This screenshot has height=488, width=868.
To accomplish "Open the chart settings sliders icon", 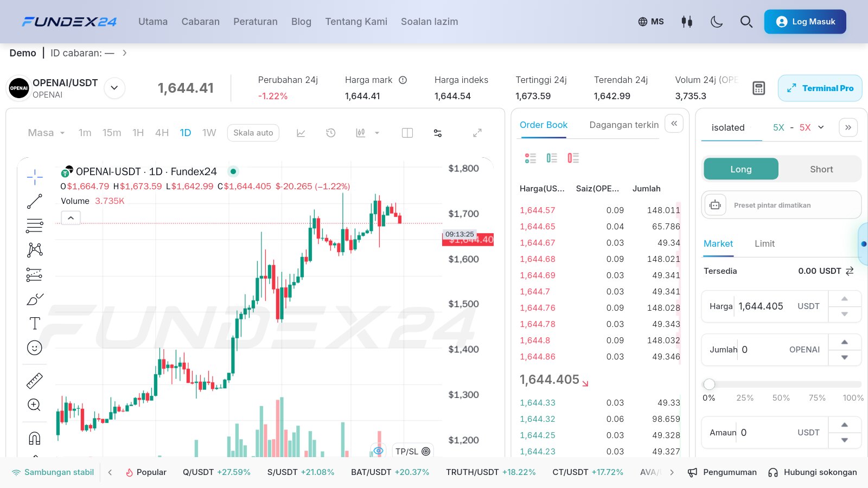I will click(x=438, y=133).
